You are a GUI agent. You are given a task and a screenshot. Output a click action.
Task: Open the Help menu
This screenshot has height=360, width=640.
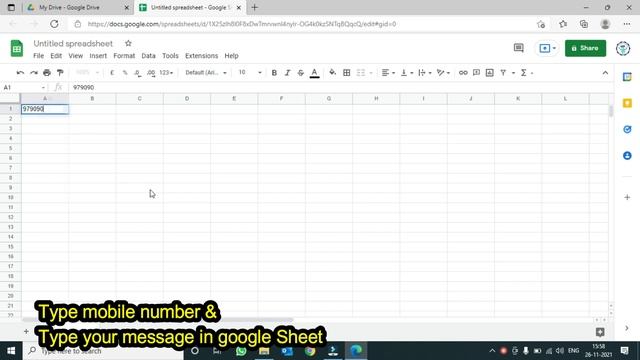[231, 56]
